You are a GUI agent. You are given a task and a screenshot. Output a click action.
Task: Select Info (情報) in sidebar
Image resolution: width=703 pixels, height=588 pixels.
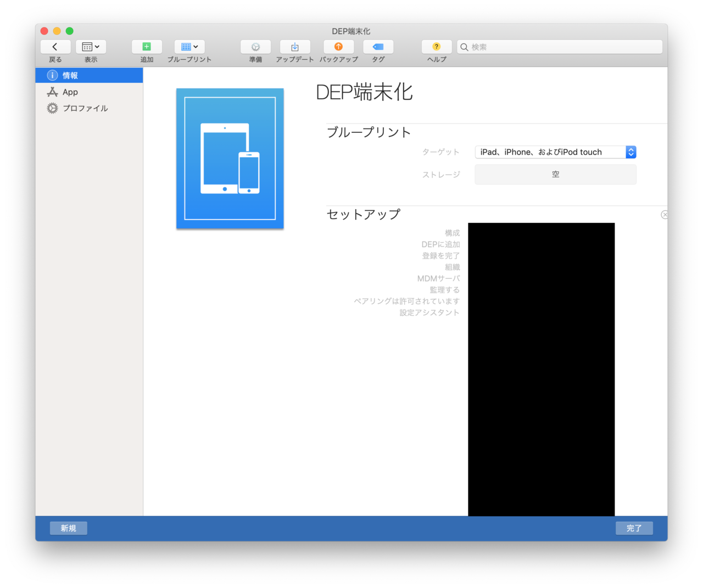click(89, 75)
